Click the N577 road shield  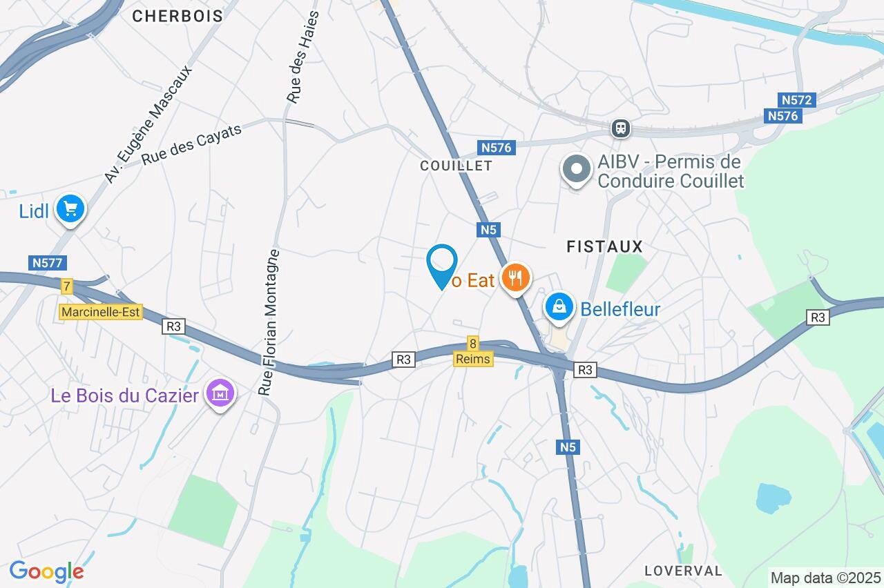(x=48, y=263)
